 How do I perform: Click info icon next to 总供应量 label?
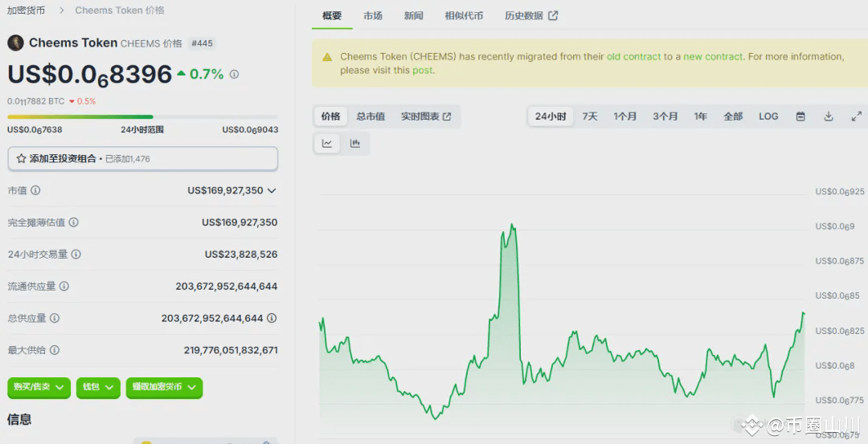tap(55, 319)
